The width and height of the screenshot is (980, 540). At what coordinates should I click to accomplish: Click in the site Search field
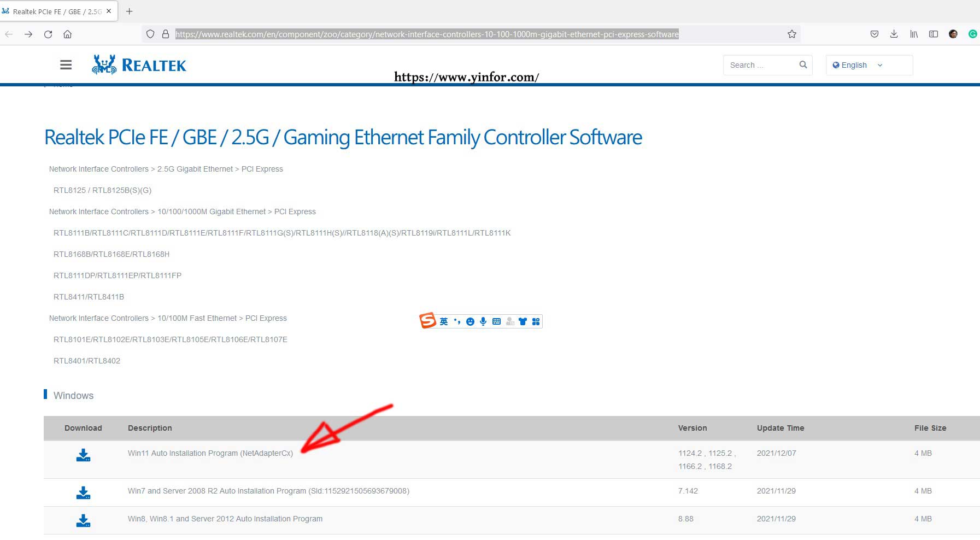click(761, 65)
